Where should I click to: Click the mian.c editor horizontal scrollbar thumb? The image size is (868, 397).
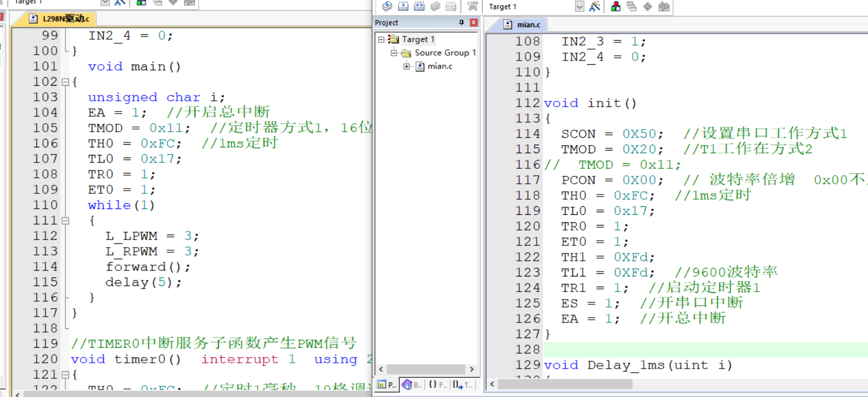click(x=565, y=384)
